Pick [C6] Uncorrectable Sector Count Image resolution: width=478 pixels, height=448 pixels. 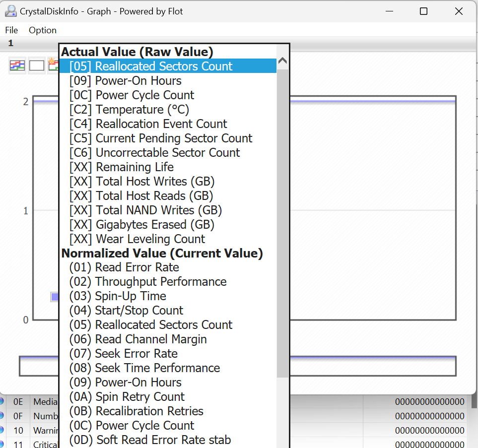coord(168,152)
